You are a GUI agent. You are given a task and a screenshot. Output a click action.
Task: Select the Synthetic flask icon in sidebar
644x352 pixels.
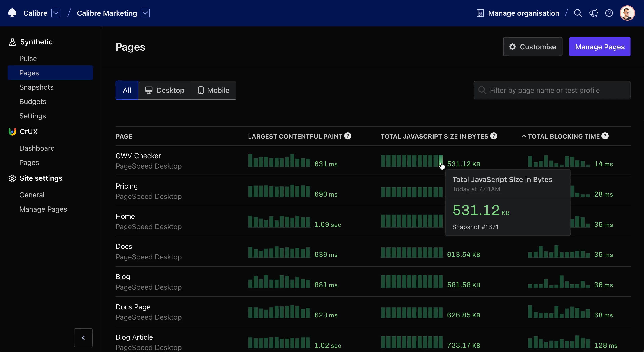coord(12,42)
